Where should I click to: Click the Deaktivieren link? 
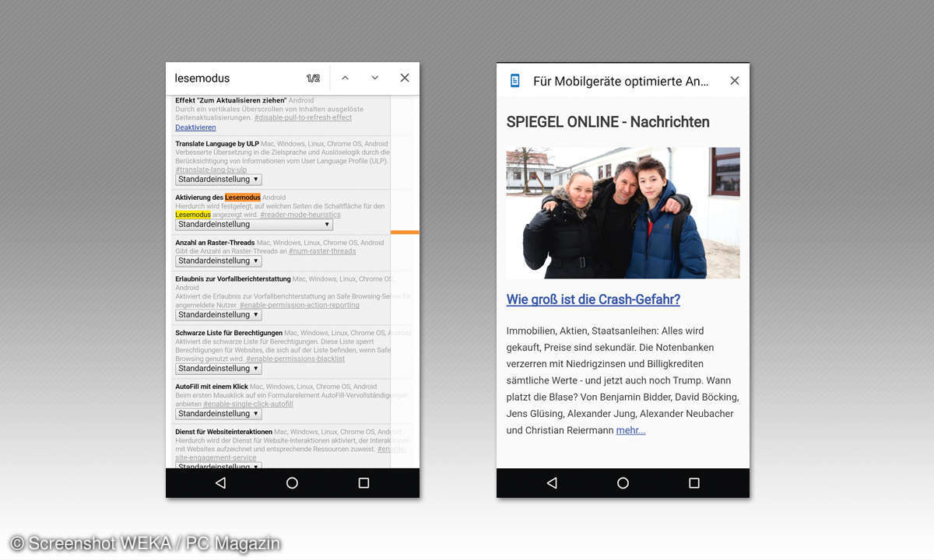(x=195, y=128)
